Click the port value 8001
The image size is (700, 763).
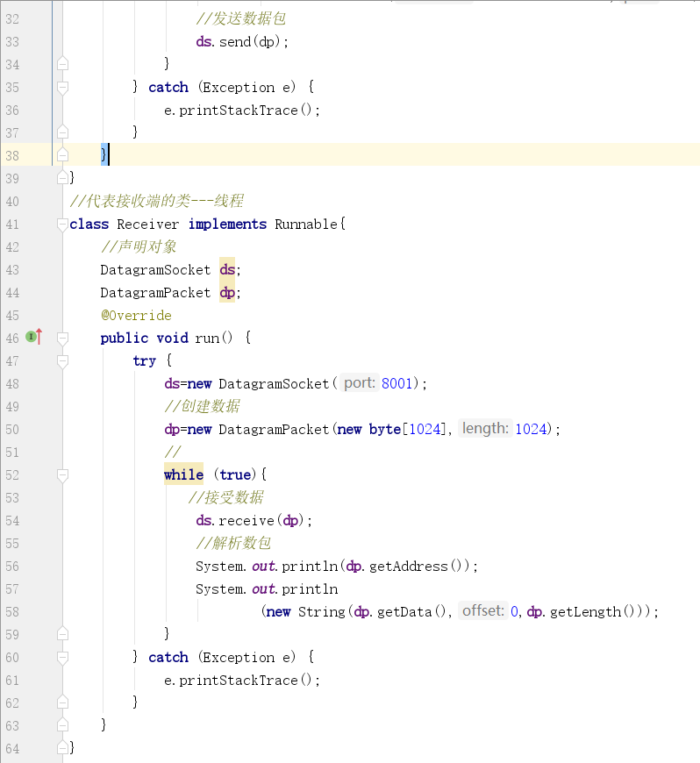396,383
